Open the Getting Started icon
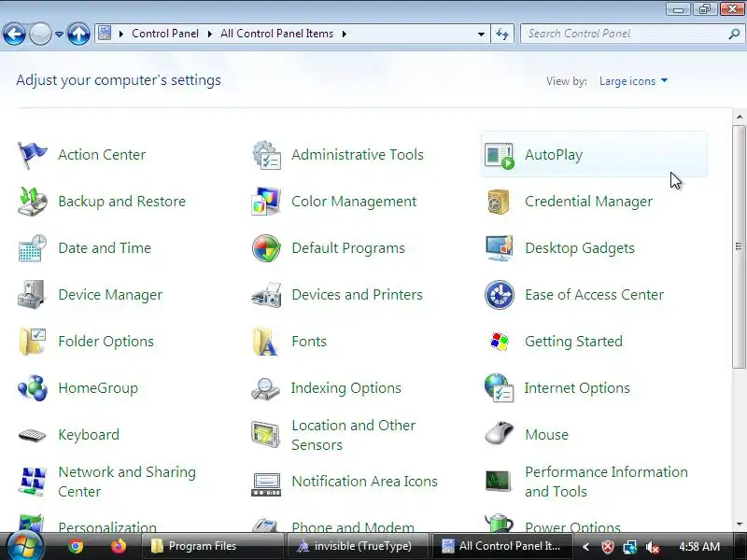 (x=500, y=342)
